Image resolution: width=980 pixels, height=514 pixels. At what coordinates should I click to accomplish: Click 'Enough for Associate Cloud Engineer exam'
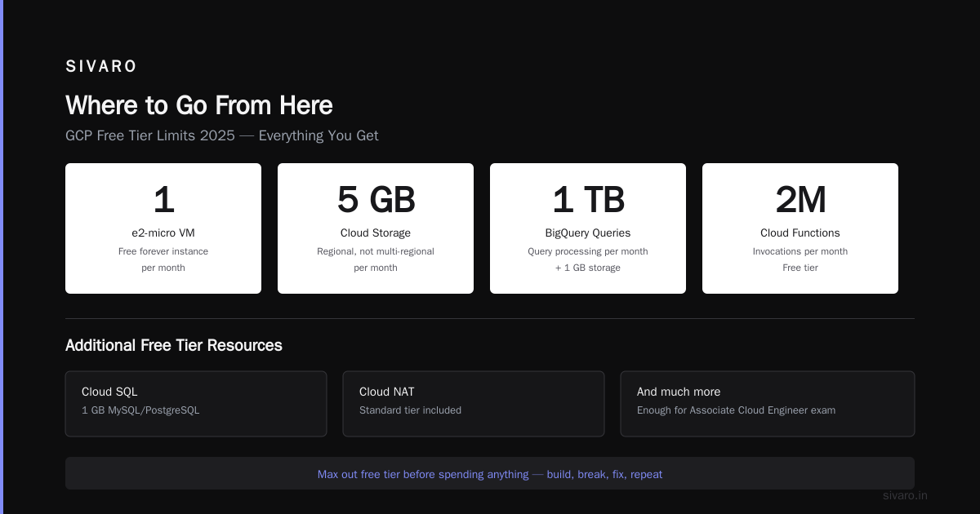736,410
